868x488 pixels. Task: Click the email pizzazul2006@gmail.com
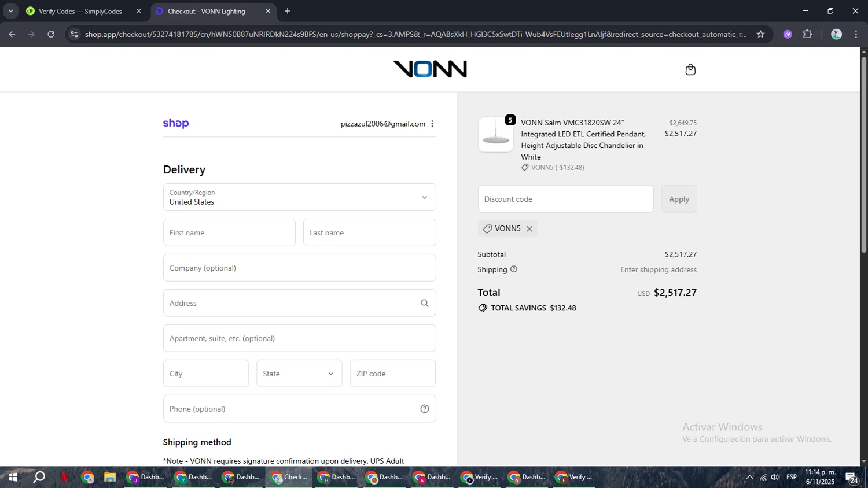[382, 124]
